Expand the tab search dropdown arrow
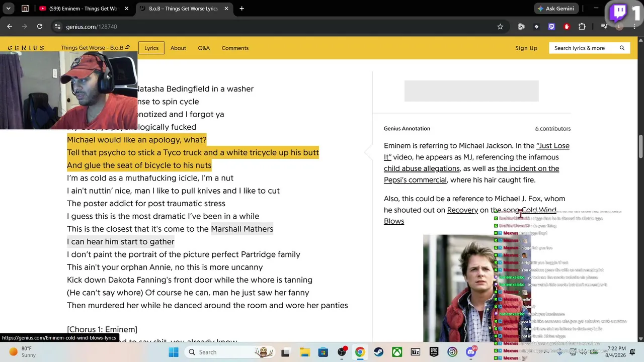 pyautogui.click(x=9, y=9)
